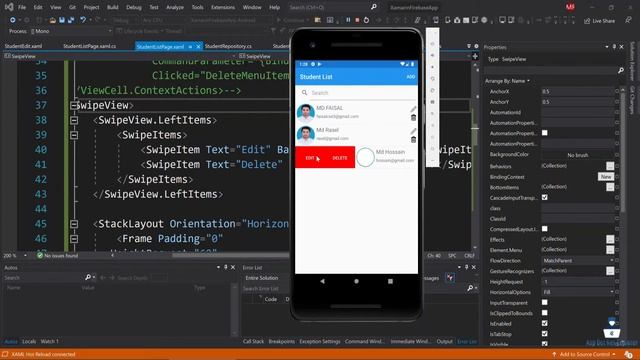The image size is (640, 360).
Task: Tap the trash icon for MD FAISAL
Action: (413, 118)
